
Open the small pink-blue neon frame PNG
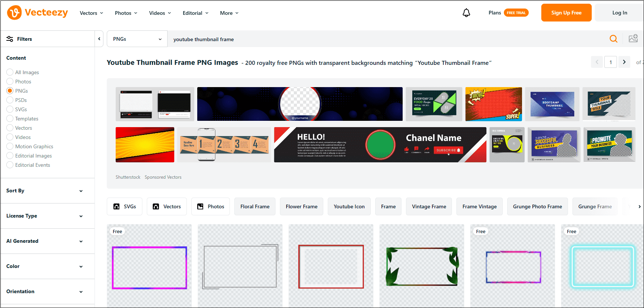pos(512,266)
